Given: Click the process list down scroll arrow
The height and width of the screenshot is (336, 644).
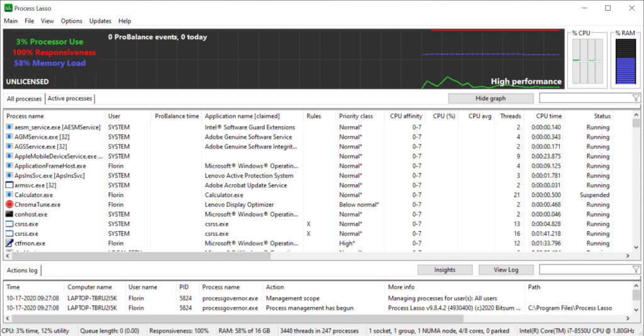Looking at the screenshot, I should tap(636, 247).
